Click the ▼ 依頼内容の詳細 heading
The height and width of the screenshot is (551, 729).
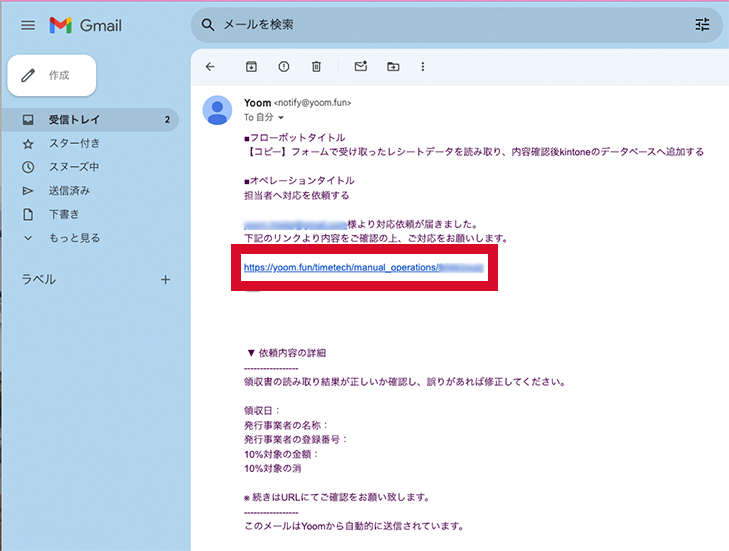click(286, 353)
